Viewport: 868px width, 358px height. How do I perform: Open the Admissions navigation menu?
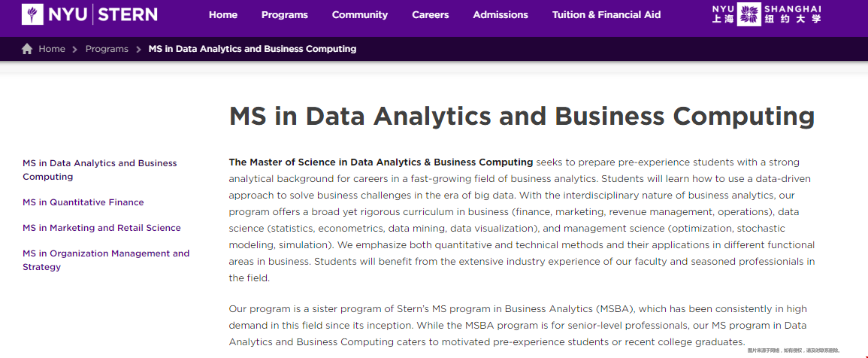(501, 15)
